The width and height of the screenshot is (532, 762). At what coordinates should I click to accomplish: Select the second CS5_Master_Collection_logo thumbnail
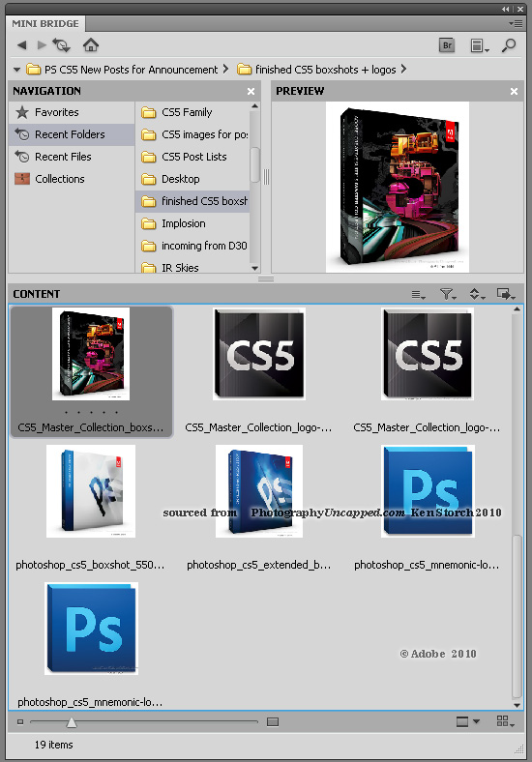pos(428,354)
